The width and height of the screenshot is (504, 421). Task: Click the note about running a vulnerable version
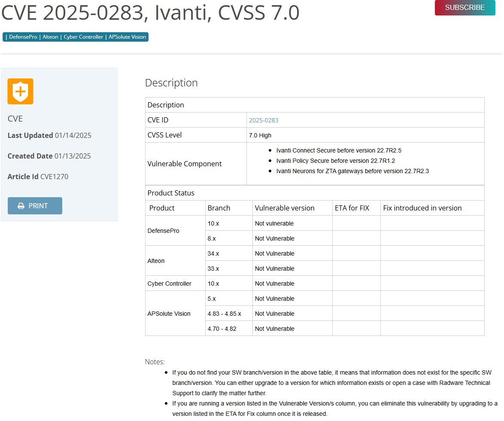tap(334, 409)
